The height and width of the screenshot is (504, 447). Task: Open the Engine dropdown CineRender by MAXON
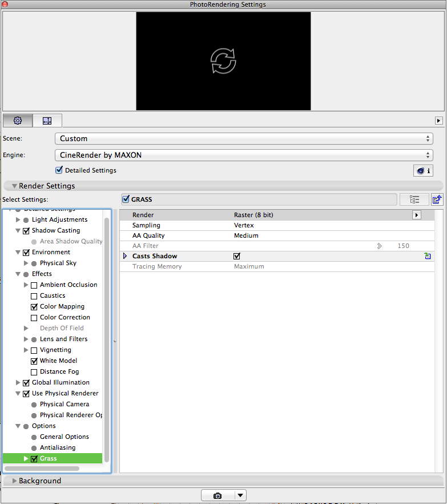pos(244,155)
